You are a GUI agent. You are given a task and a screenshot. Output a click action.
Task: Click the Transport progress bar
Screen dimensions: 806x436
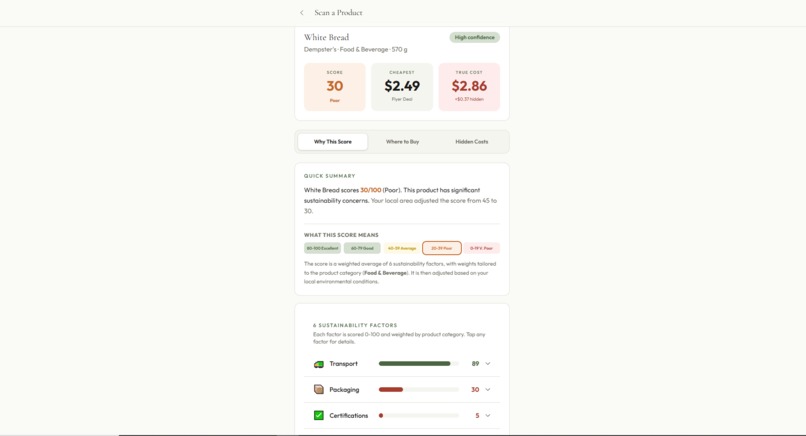click(x=418, y=364)
